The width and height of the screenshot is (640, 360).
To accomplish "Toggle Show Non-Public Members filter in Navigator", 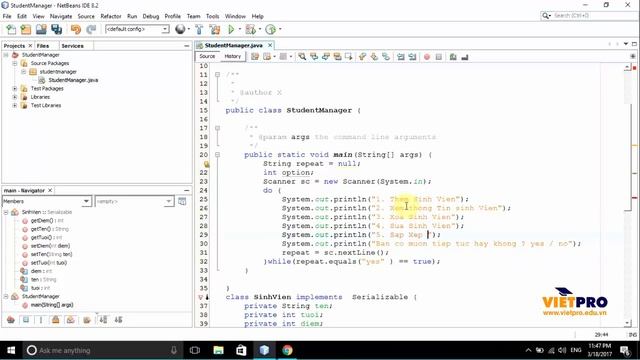I will pyautogui.click(x=56, y=320).
